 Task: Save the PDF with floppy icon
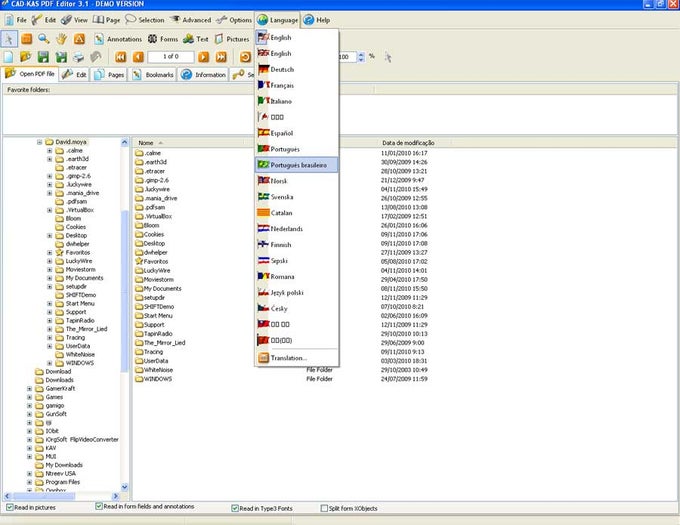(43, 57)
